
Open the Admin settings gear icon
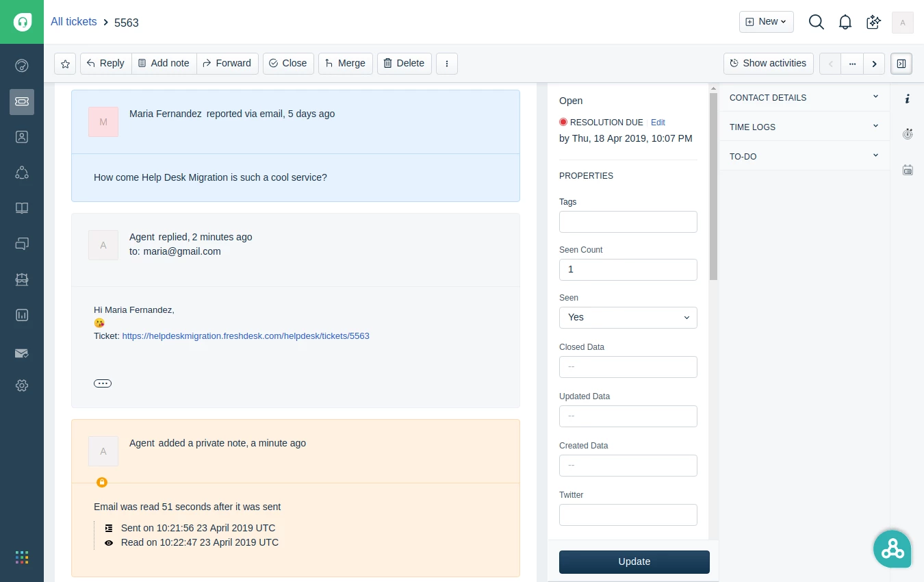coord(22,385)
